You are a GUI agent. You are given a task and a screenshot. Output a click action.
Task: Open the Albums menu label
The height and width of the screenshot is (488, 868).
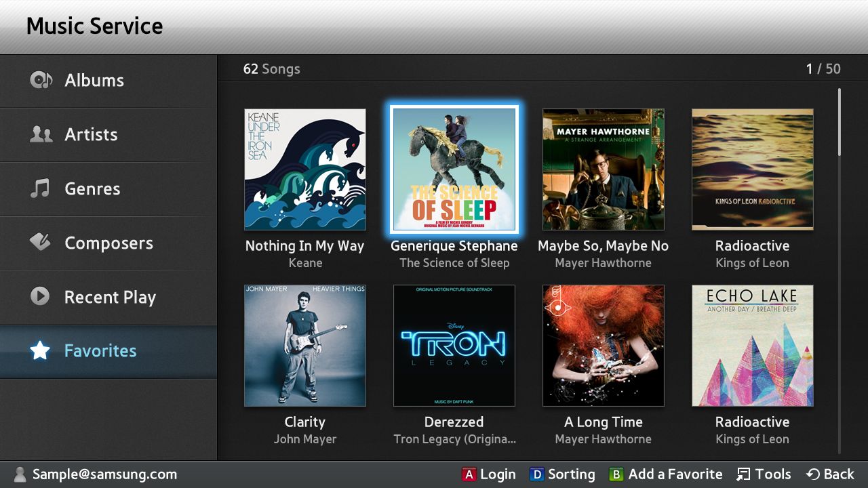[94, 80]
